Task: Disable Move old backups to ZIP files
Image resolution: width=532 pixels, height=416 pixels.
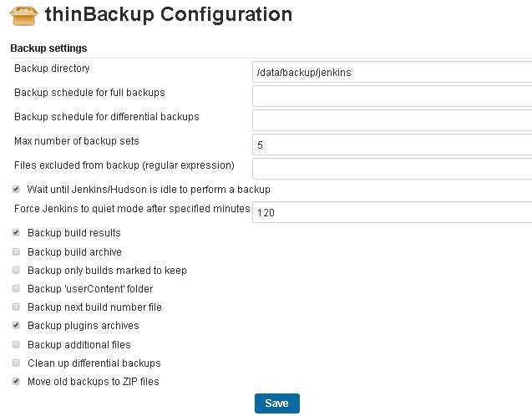Action: pyautogui.click(x=16, y=381)
